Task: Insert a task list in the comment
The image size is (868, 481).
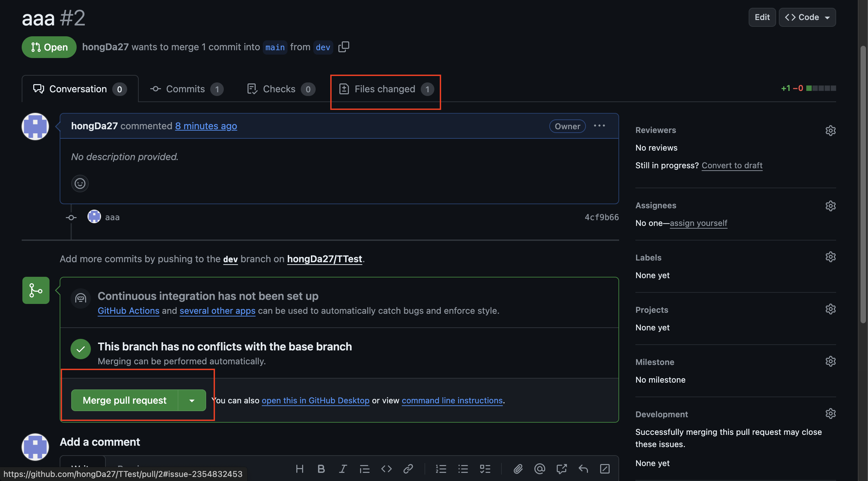Action: (485, 469)
